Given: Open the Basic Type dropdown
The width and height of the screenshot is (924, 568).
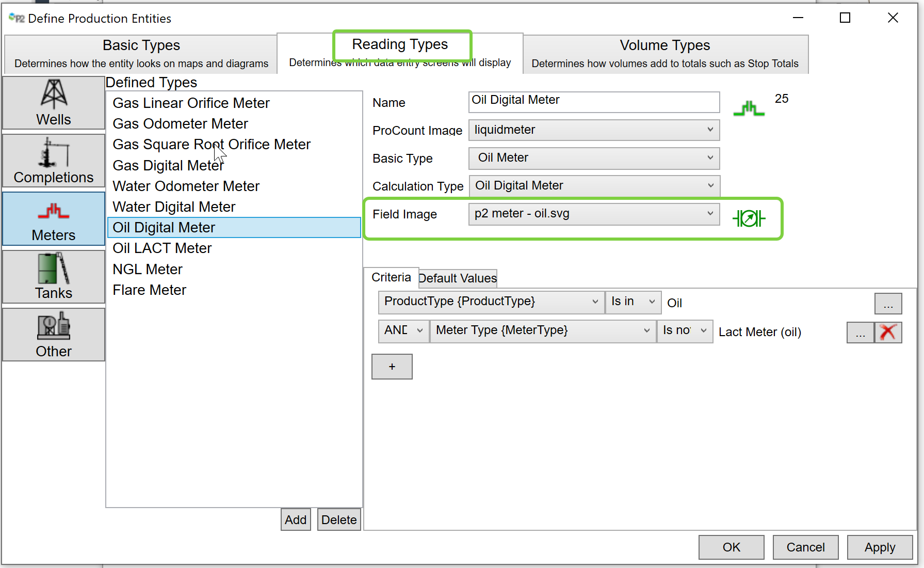Looking at the screenshot, I should tap(593, 158).
